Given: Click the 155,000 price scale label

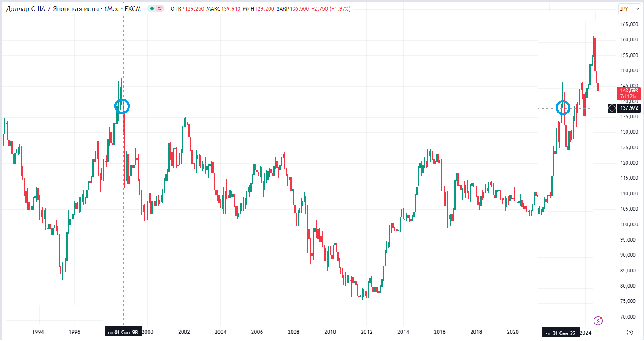Looking at the screenshot, I should (629, 55).
